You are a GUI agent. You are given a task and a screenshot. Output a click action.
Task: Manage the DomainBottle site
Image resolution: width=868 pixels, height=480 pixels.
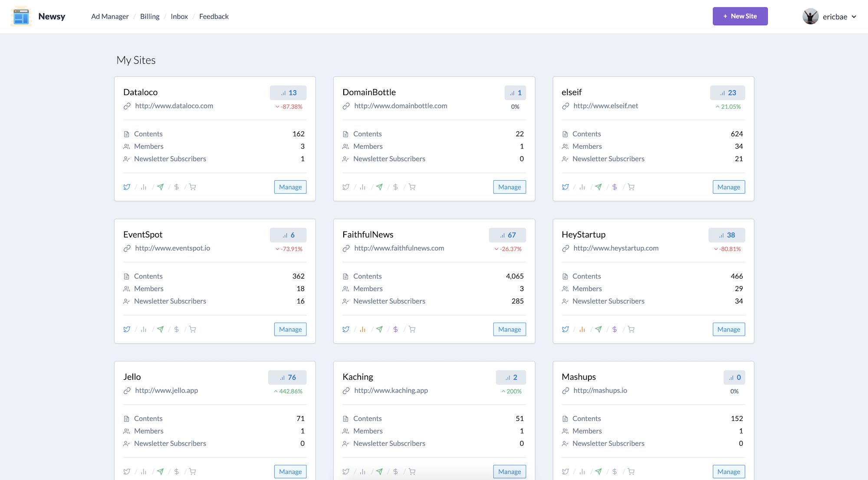click(510, 187)
